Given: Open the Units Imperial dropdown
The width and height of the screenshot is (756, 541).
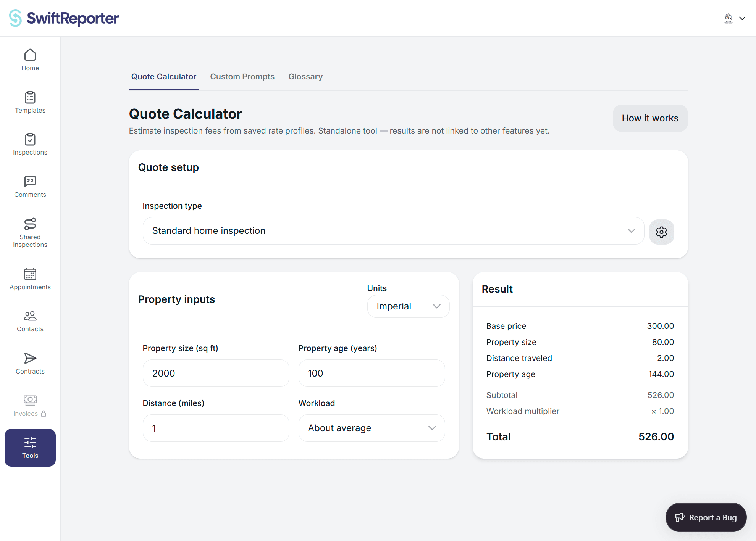Looking at the screenshot, I should 408,306.
